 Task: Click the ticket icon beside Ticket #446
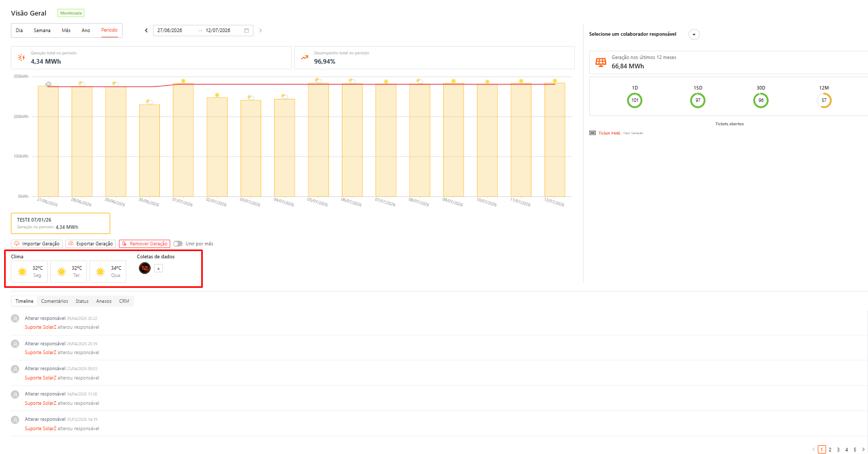[593, 133]
